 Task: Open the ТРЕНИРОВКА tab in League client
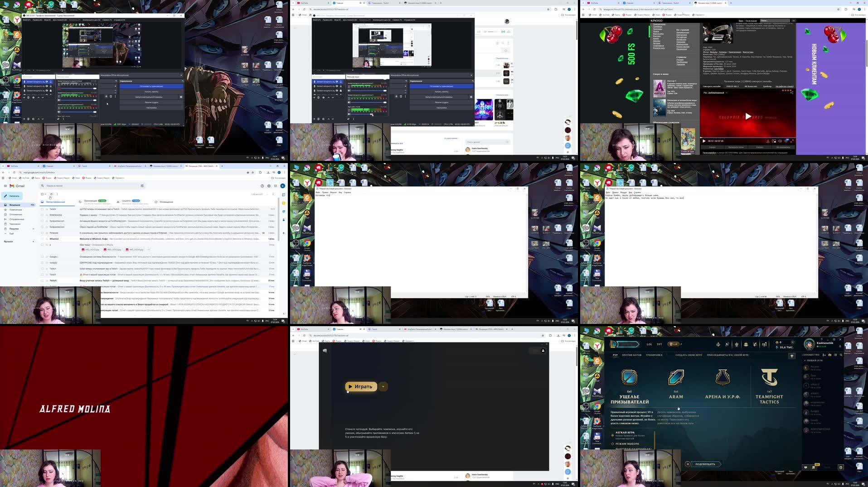[654, 355]
